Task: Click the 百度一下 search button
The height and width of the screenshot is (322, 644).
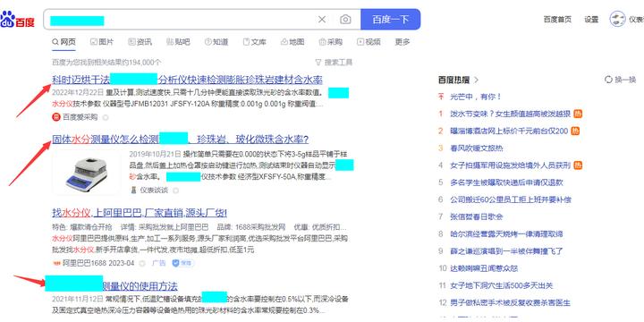Action: pos(390,20)
